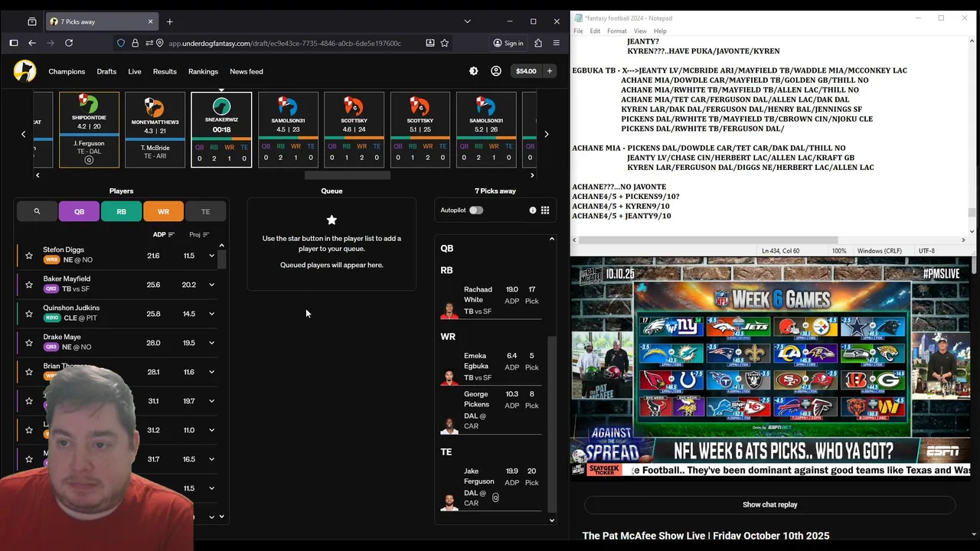This screenshot has width=980, height=551.
Task: Bookmark page with star icon in address bar
Action: pos(444,43)
